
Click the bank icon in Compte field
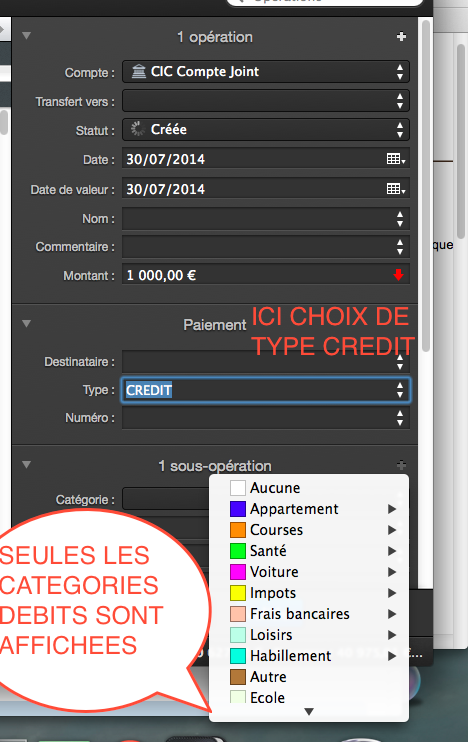[139, 71]
